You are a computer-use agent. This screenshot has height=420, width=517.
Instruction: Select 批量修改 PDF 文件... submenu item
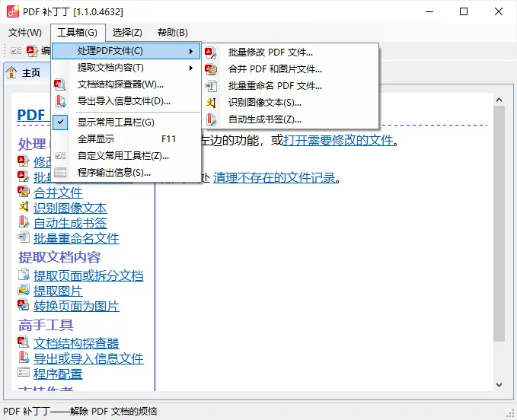(290, 52)
